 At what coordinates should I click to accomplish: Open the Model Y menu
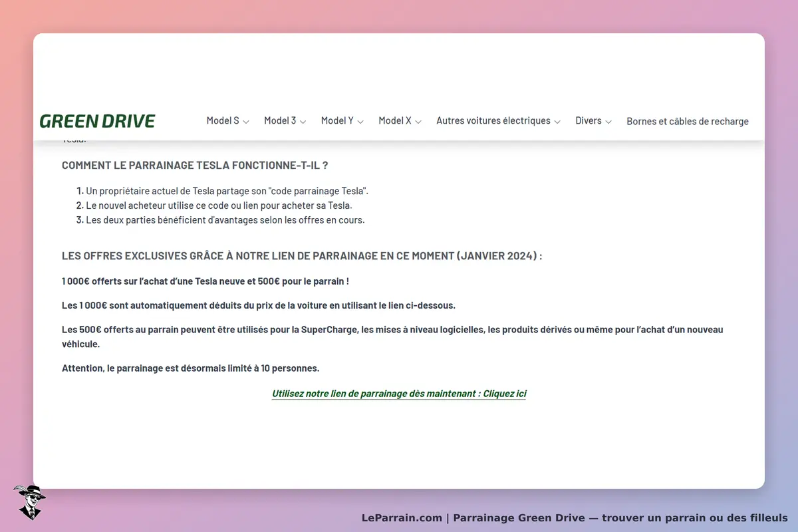337,120
